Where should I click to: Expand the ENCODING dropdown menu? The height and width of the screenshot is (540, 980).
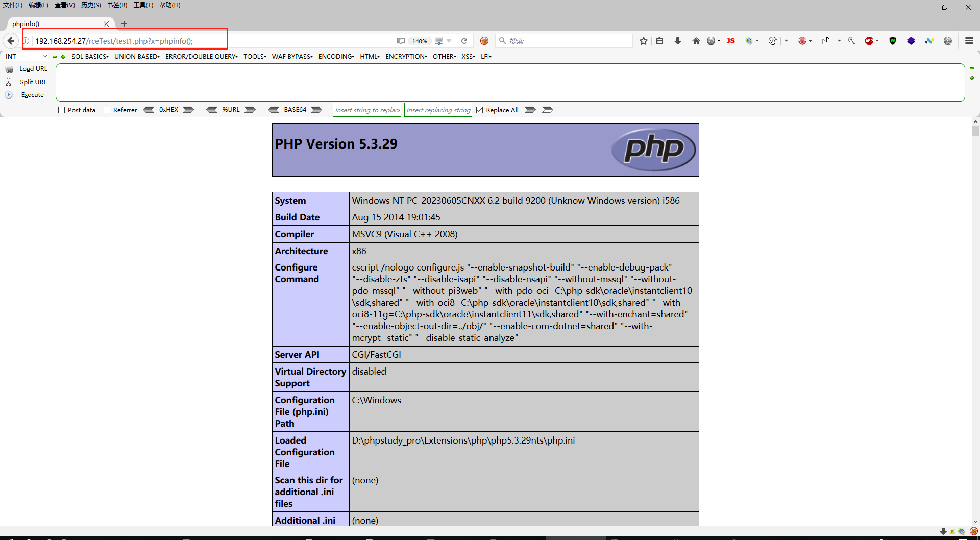[336, 56]
